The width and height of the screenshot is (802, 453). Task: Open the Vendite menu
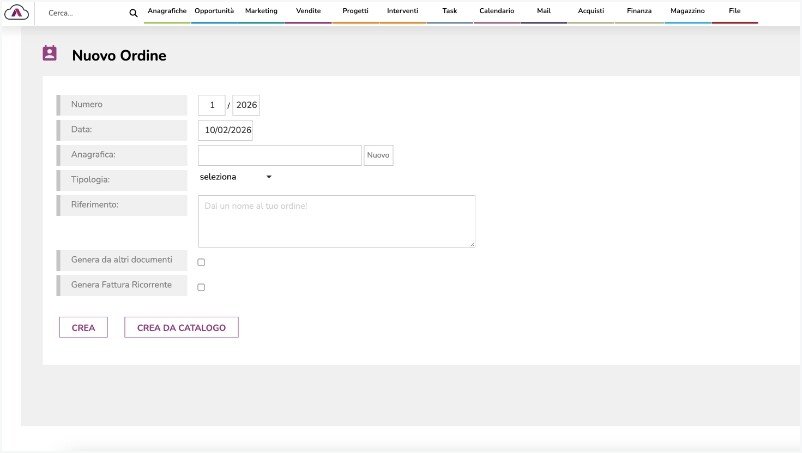pyautogui.click(x=308, y=11)
